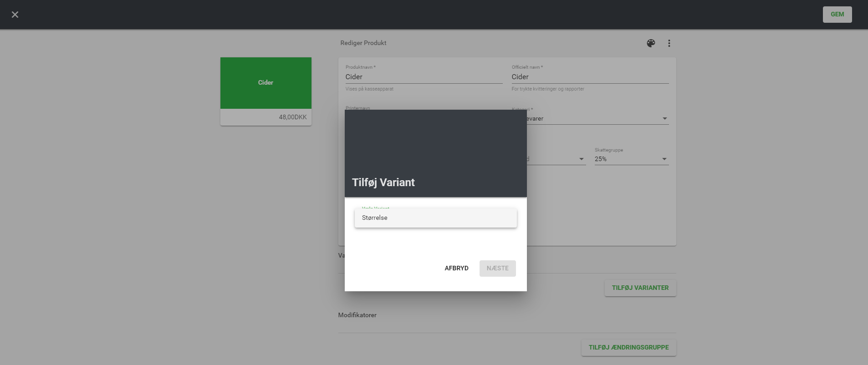Image resolution: width=868 pixels, height=365 pixels.
Task: Click the GEM save button
Action: [x=837, y=15]
